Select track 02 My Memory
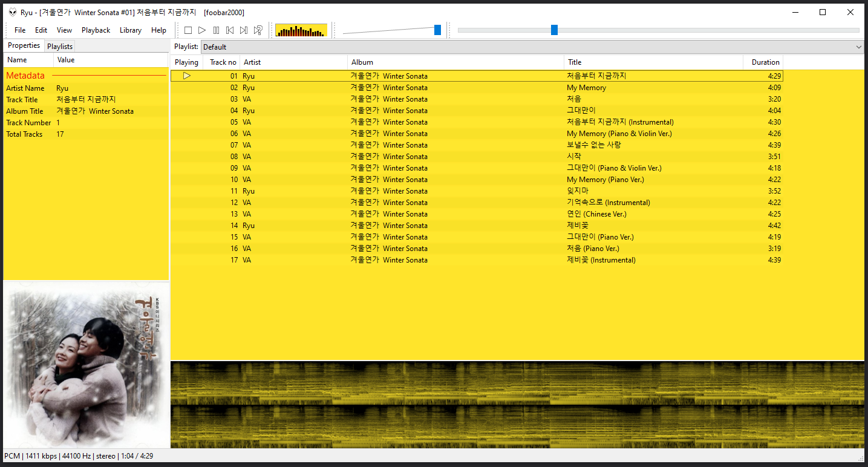 [477, 88]
